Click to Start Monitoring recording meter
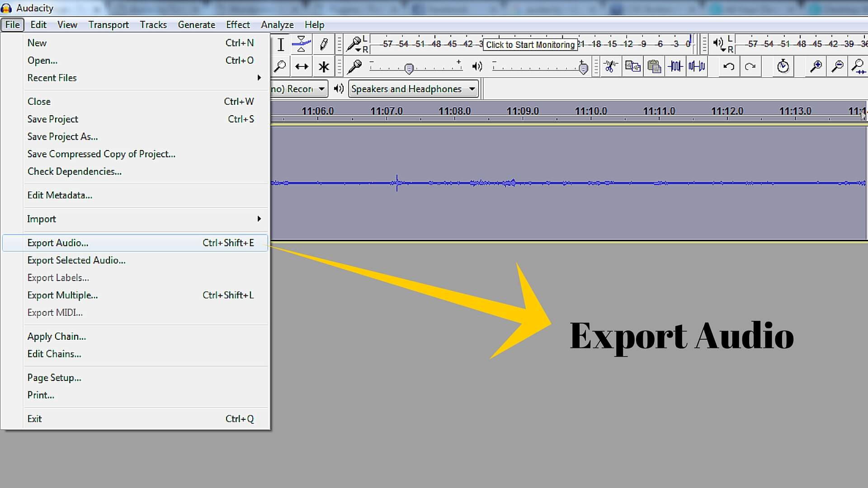The width and height of the screenshot is (868, 488). tap(530, 45)
